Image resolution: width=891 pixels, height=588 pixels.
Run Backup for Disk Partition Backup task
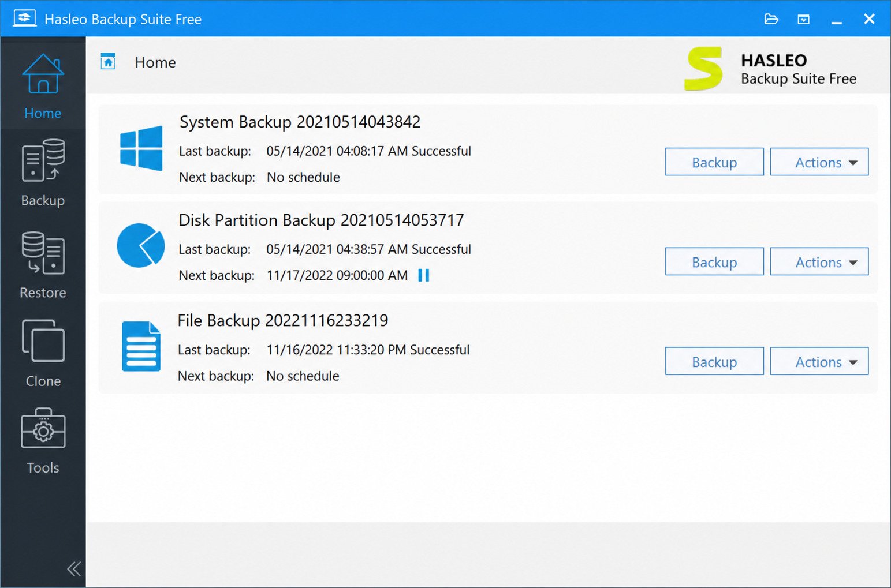[714, 262]
